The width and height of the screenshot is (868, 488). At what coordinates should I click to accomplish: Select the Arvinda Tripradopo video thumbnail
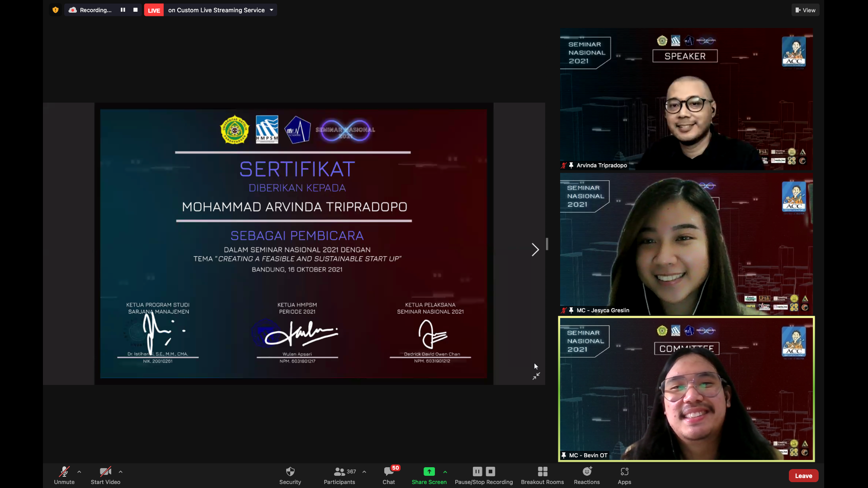pyautogui.click(x=686, y=99)
